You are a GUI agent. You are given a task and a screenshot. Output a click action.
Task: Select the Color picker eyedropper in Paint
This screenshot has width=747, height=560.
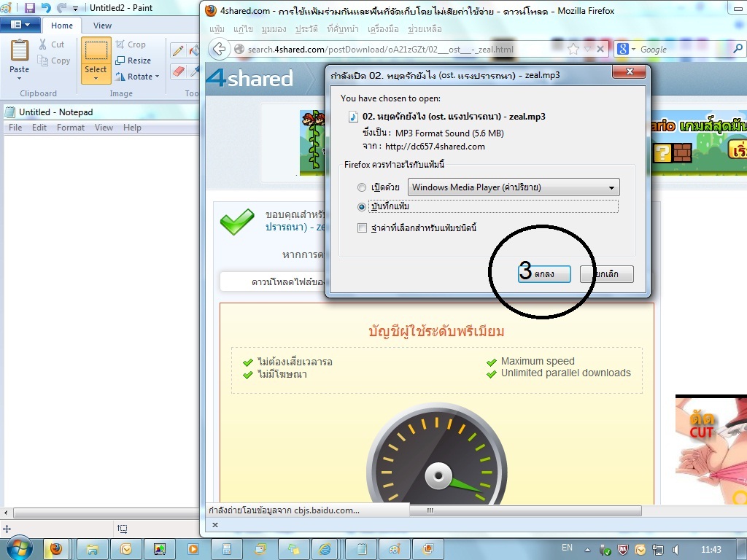(194, 71)
